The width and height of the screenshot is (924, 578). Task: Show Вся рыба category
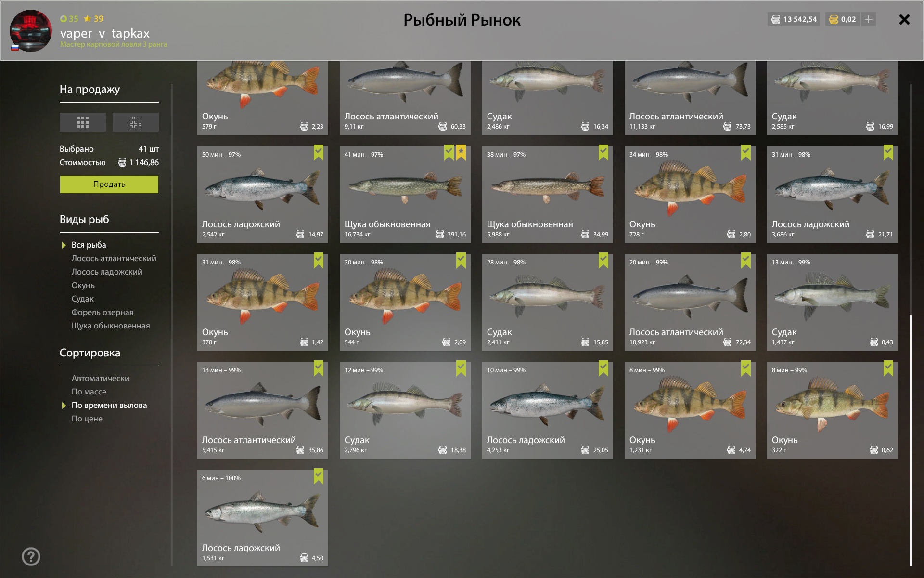89,245
